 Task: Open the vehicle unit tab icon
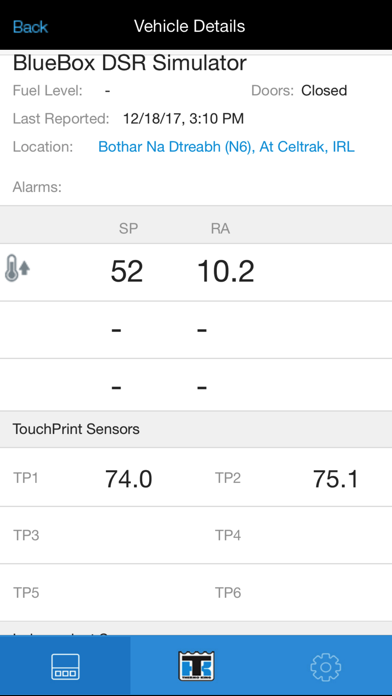pos(65,667)
